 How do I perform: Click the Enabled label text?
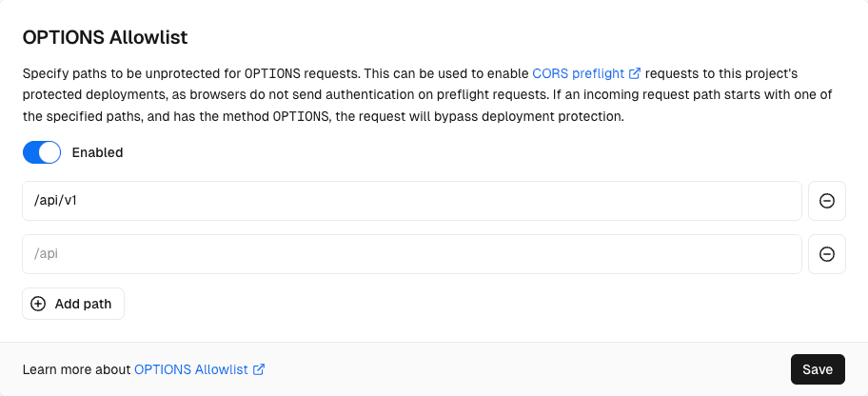pos(97,152)
